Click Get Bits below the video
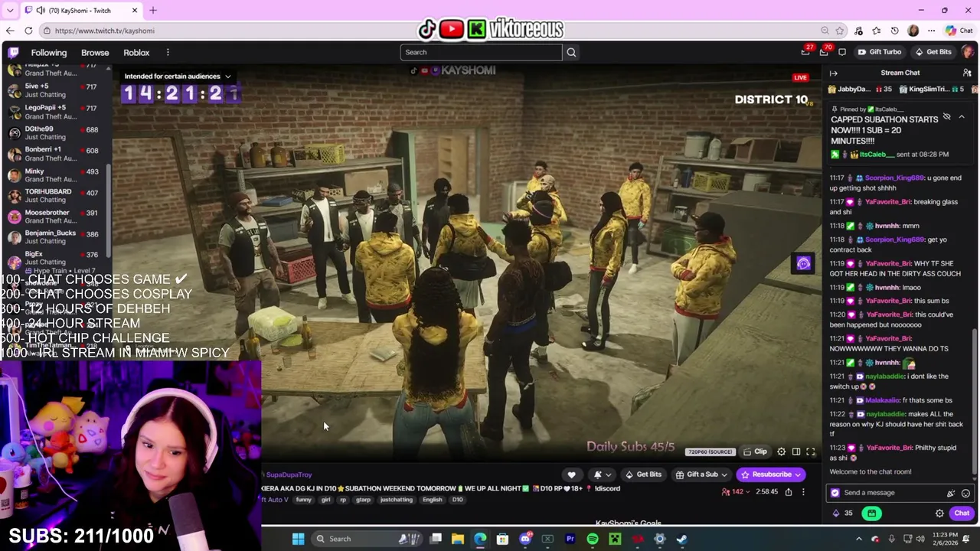This screenshot has height=551, width=980. 643,474
